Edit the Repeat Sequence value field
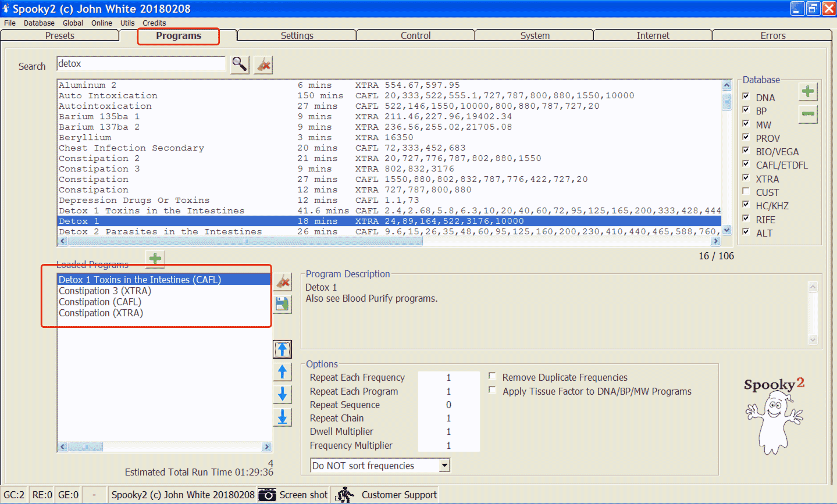 coord(448,405)
